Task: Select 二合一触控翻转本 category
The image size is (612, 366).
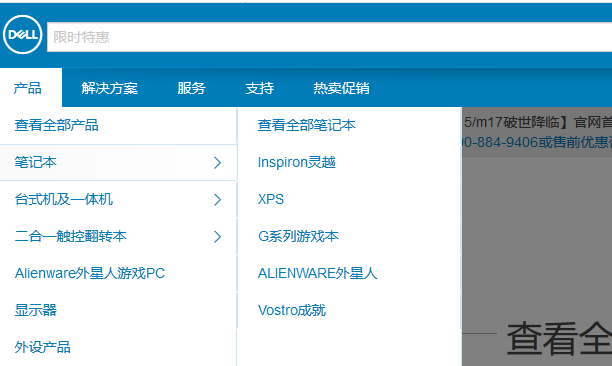Action: 71,236
